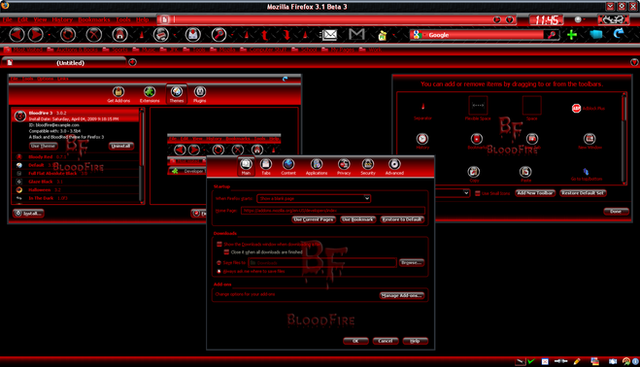Switch to the Advanced options tab

(x=394, y=167)
